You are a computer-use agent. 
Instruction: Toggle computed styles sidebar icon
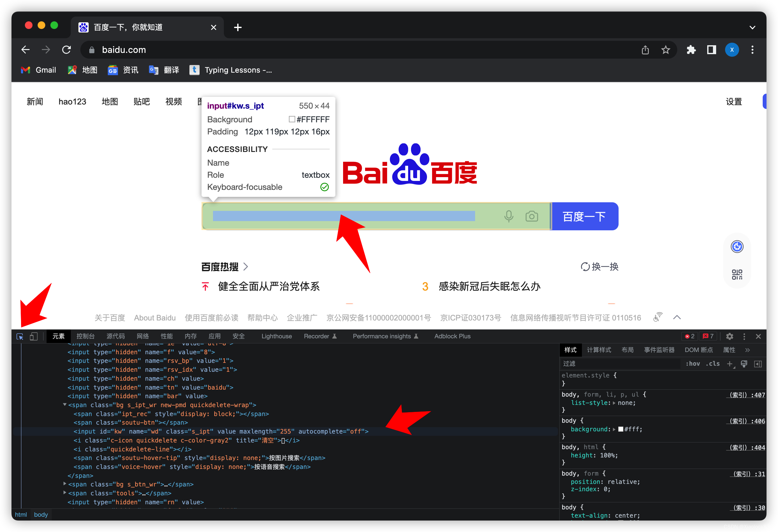(758, 364)
